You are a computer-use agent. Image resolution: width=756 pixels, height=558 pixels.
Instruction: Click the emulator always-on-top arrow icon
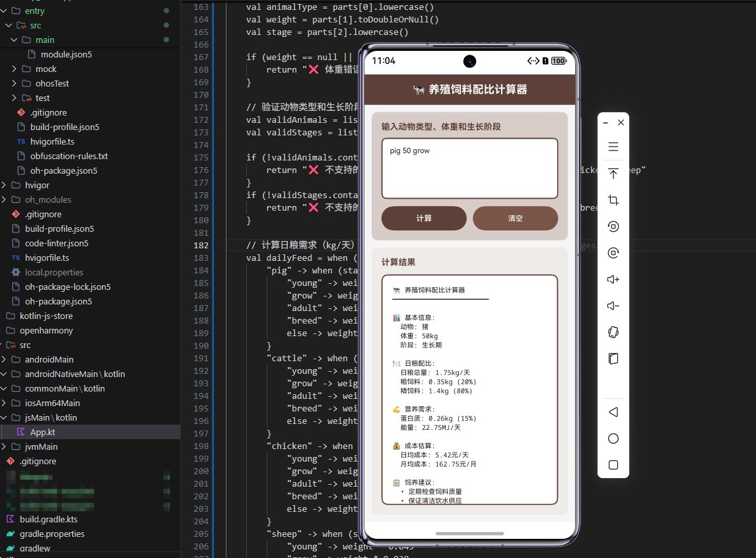(x=613, y=174)
